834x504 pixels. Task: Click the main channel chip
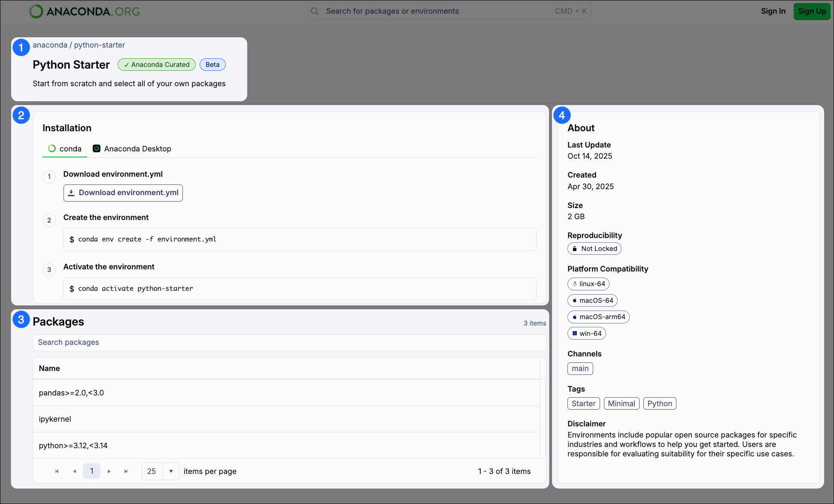pyautogui.click(x=580, y=369)
